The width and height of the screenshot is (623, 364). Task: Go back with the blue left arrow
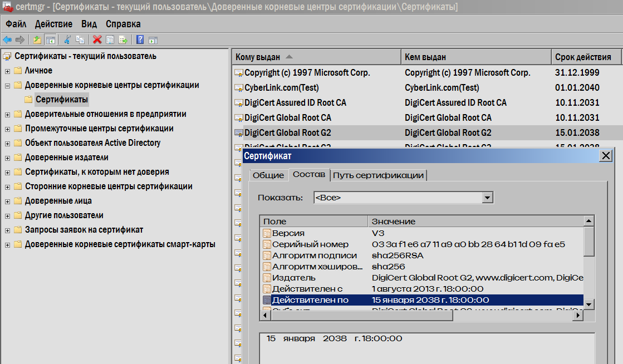coord(7,40)
